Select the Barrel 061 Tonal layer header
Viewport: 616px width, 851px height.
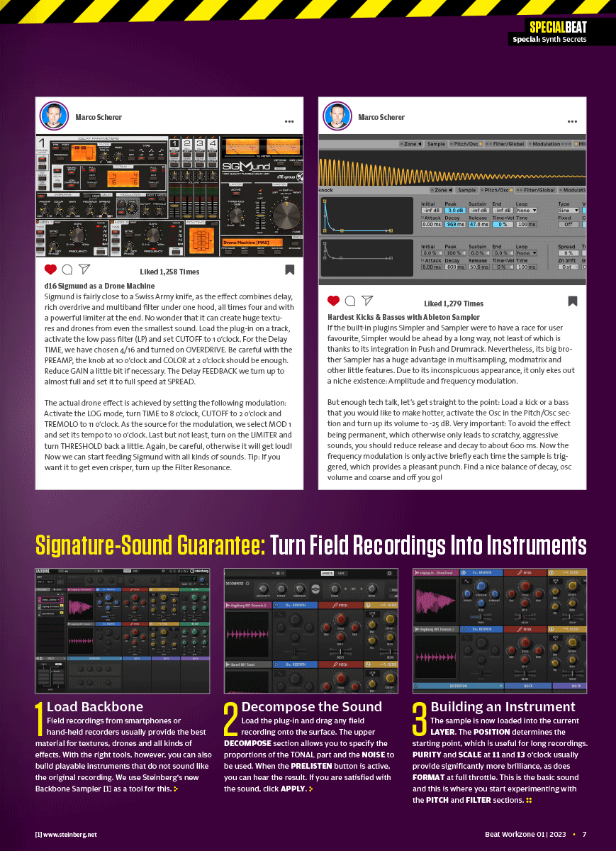pyautogui.click(x=248, y=664)
